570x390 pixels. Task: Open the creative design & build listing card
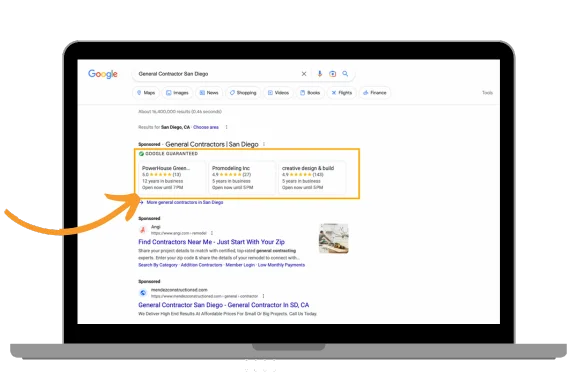pos(312,177)
